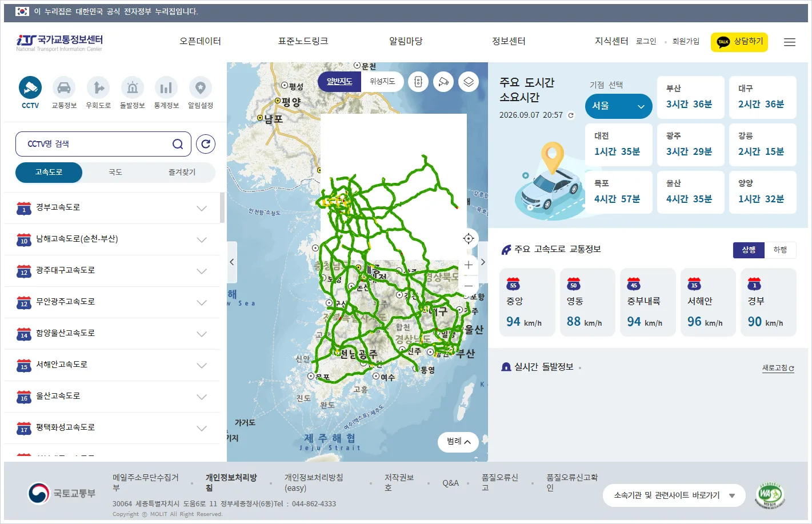This screenshot has width=812, height=524.
Task: Open the 오픈데이터 menu
Action: (x=200, y=41)
